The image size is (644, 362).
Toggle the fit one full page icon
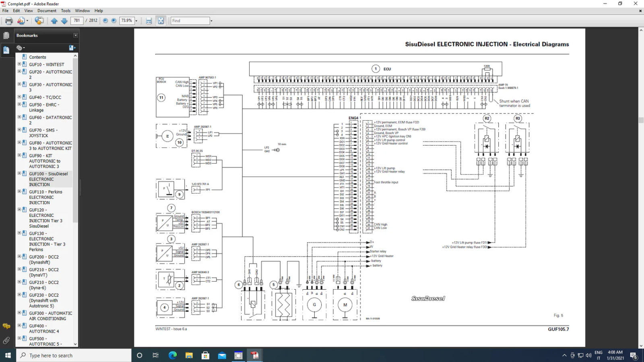coord(161,21)
